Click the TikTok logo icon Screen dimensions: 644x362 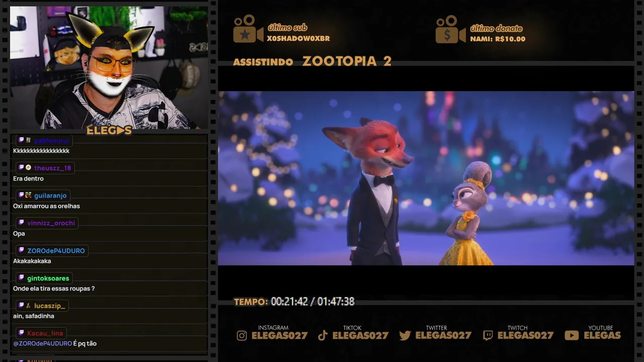pos(323,336)
